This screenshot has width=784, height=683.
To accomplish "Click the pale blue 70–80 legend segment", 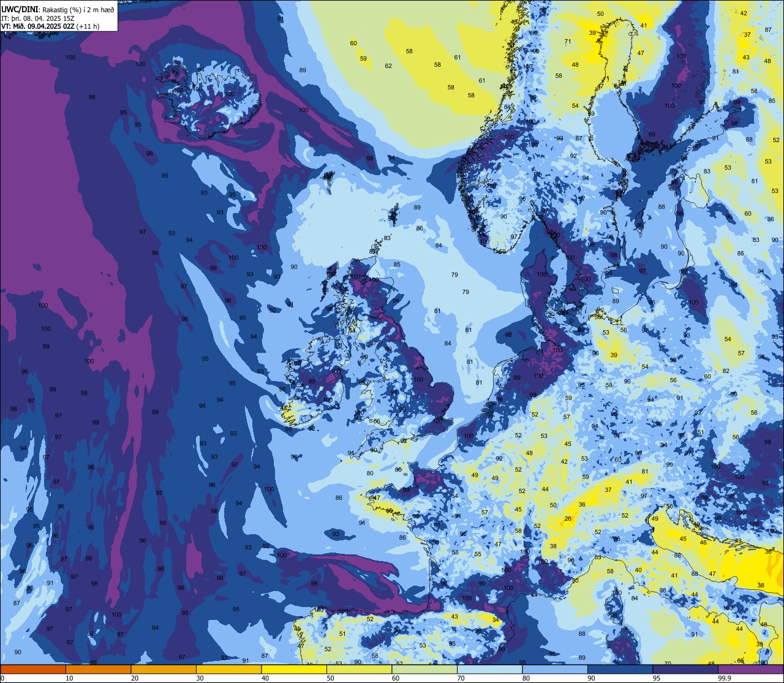I will point(489,670).
